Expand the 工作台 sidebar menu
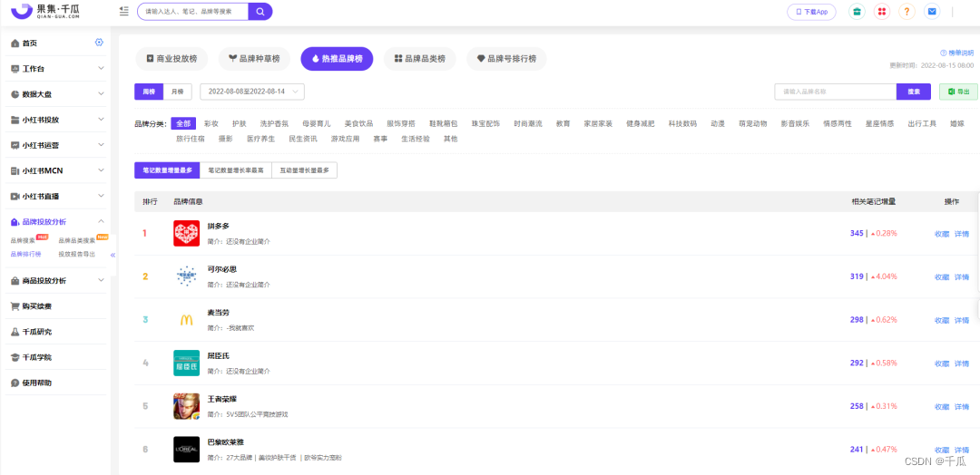Image resolution: width=980 pixels, height=475 pixels. pos(57,69)
